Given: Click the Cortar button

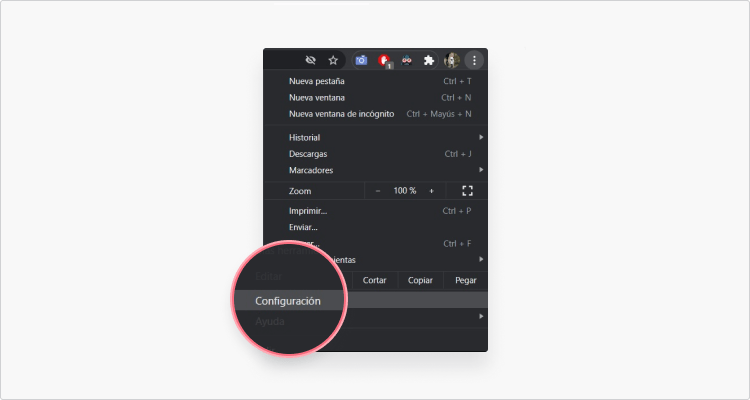Looking at the screenshot, I should click(x=375, y=280).
